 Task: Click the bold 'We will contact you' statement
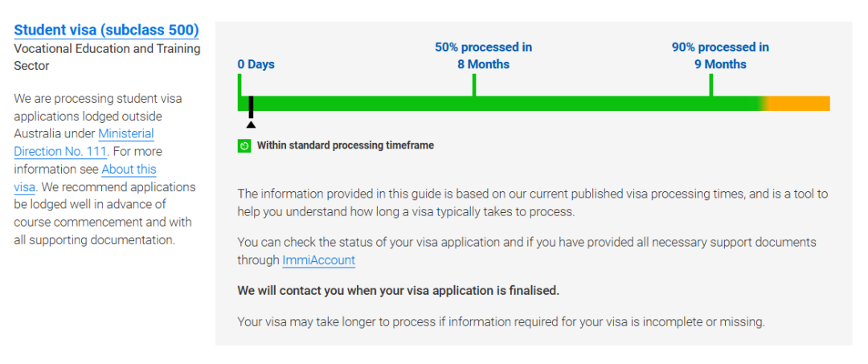click(x=399, y=290)
